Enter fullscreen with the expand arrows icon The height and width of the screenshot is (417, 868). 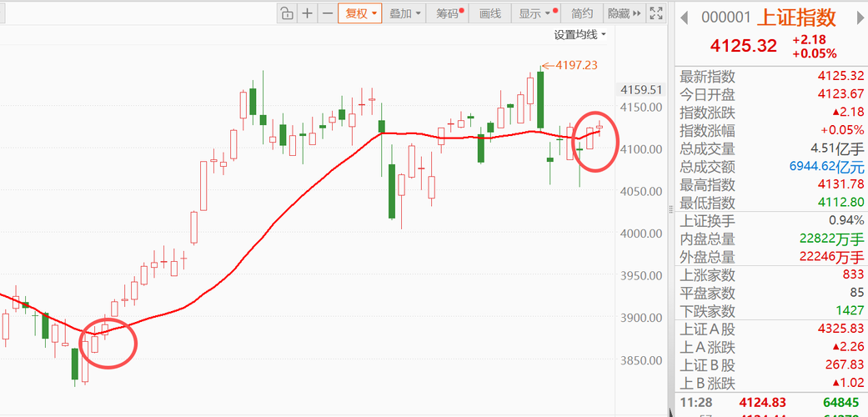tap(656, 13)
